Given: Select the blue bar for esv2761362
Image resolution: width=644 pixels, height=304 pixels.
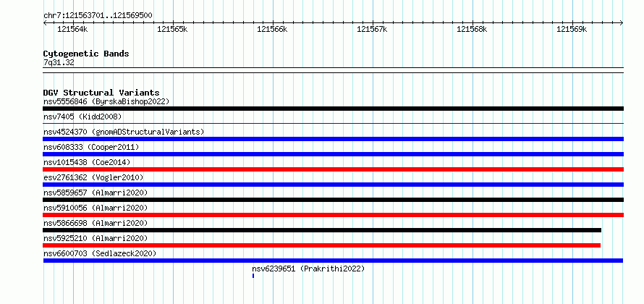Looking at the screenshot, I should (x=333, y=185).
